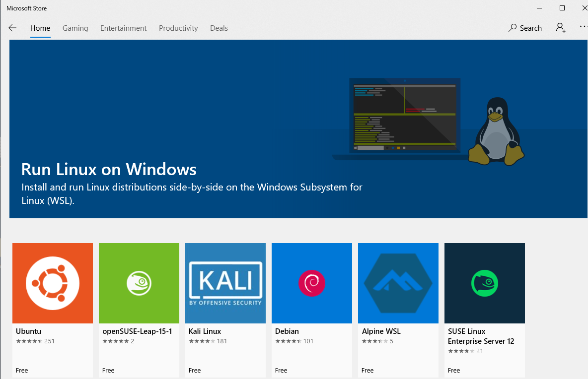The image size is (588, 379).
Task: Click the Alpine WSL title text
Action: pyautogui.click(x=381, y=331)
